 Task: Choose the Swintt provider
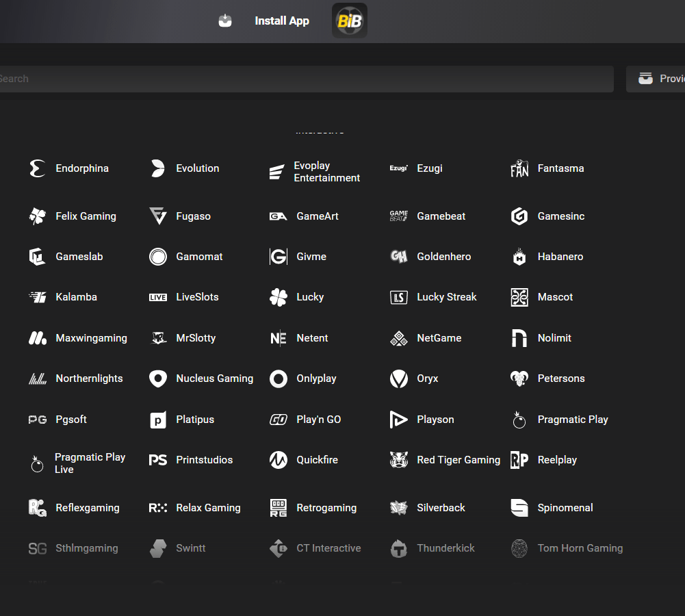coord(177,548)
